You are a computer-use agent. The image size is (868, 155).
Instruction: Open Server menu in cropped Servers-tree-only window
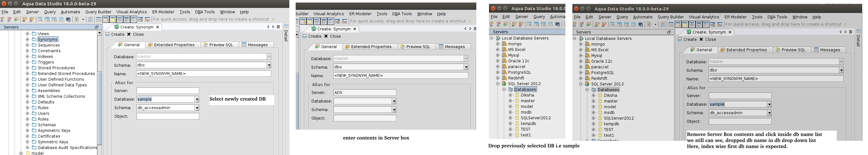(x=521, y=17)
